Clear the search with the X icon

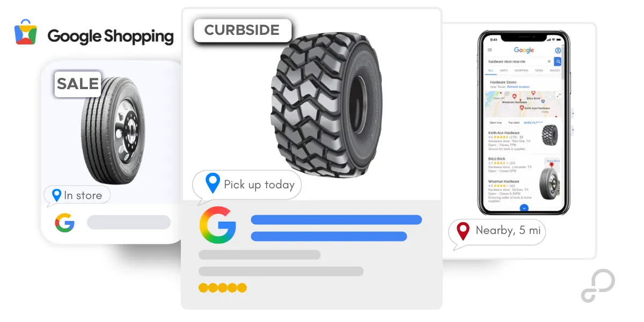click(x=549, y=61)
